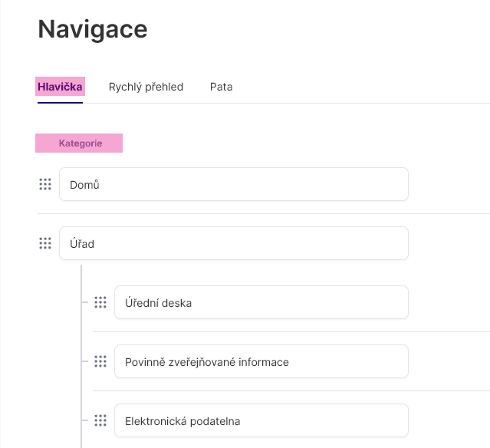Focus the Domů text field

(x=233, y=184)
